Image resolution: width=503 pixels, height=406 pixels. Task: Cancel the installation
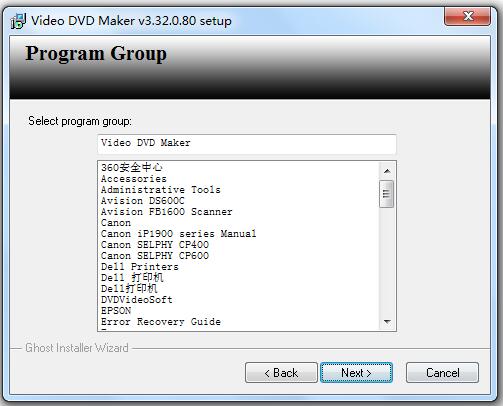pyautogui.click(x=442, y=373)
